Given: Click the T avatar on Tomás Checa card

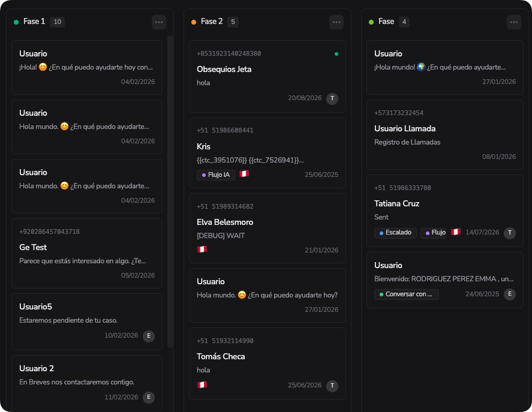Looking at the screenshot, I should tap(332, 386).
